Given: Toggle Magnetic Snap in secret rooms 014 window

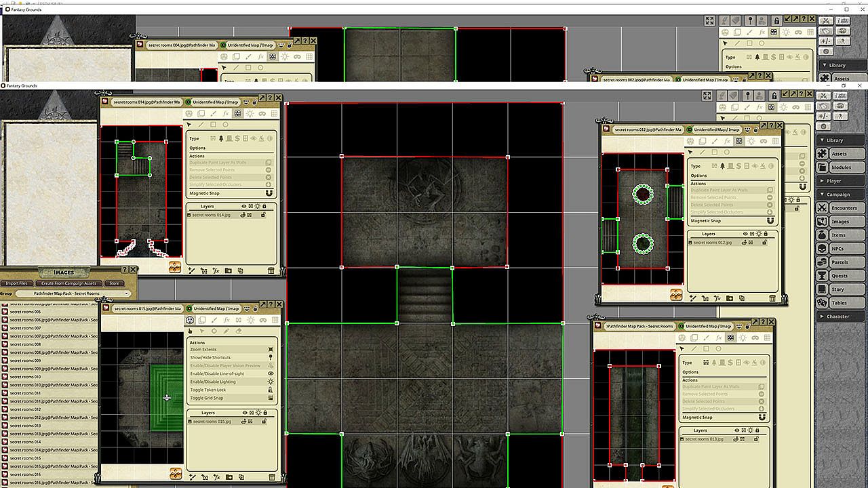Looking at the screenshot, I should coord(268,193).
